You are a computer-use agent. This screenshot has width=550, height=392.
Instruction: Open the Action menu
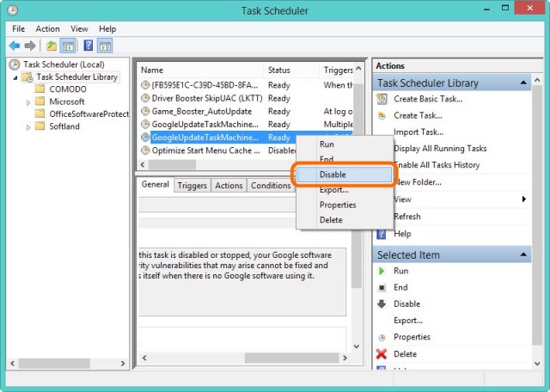(48, 28)
